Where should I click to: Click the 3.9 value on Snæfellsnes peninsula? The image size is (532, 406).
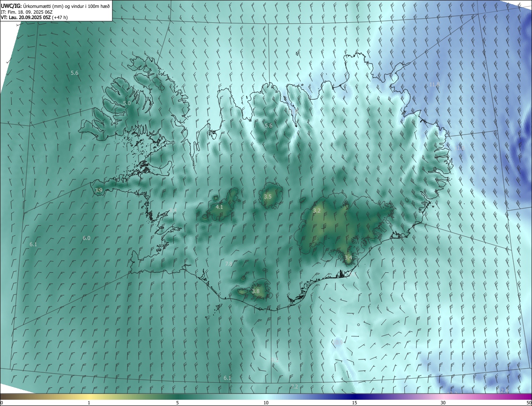click(99, 190)
